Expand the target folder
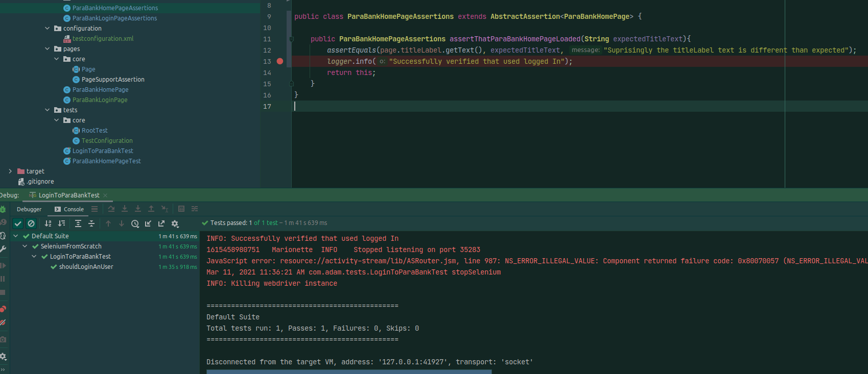Screen dimensions: 868x374 point(10,171)
